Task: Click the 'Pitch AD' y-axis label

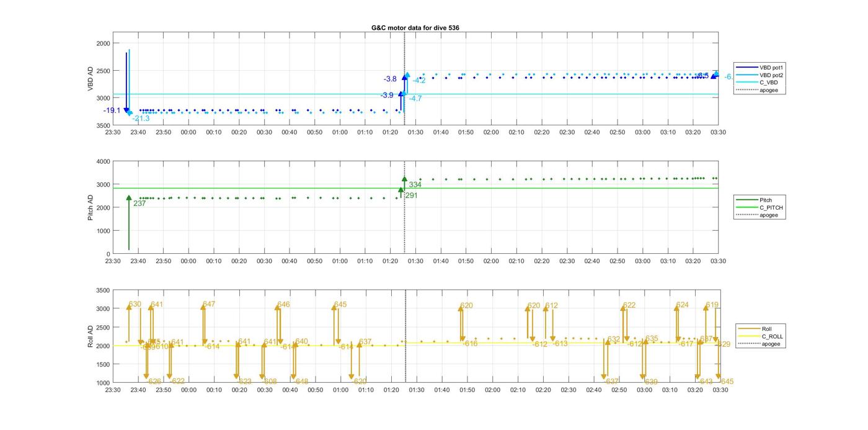Action: (91, 207)
